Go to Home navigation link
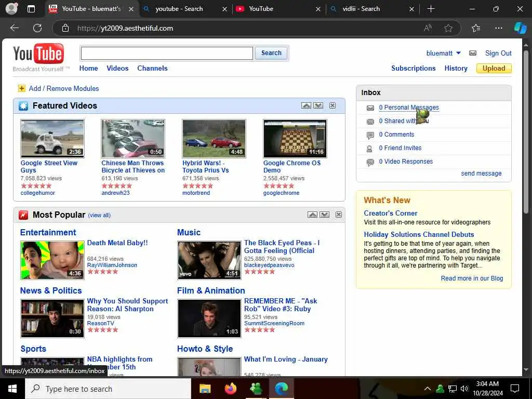 88,68
